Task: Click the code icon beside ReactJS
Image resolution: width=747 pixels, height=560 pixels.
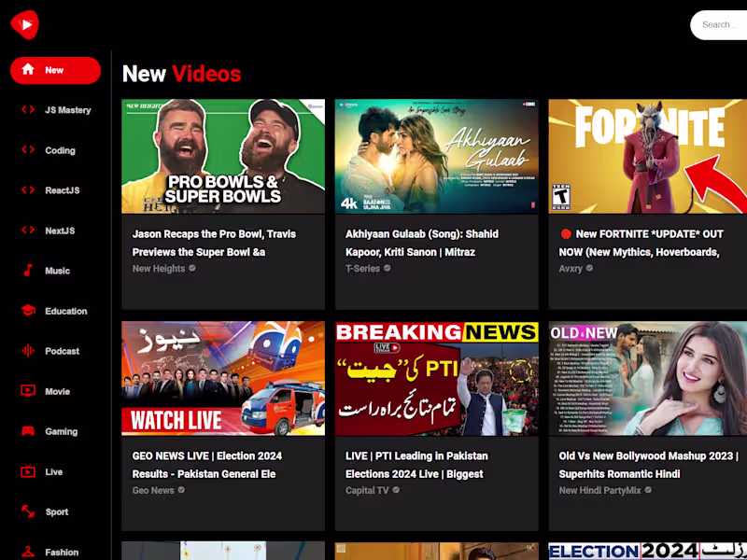Action: pyautogui.click(x=28, y=190)
